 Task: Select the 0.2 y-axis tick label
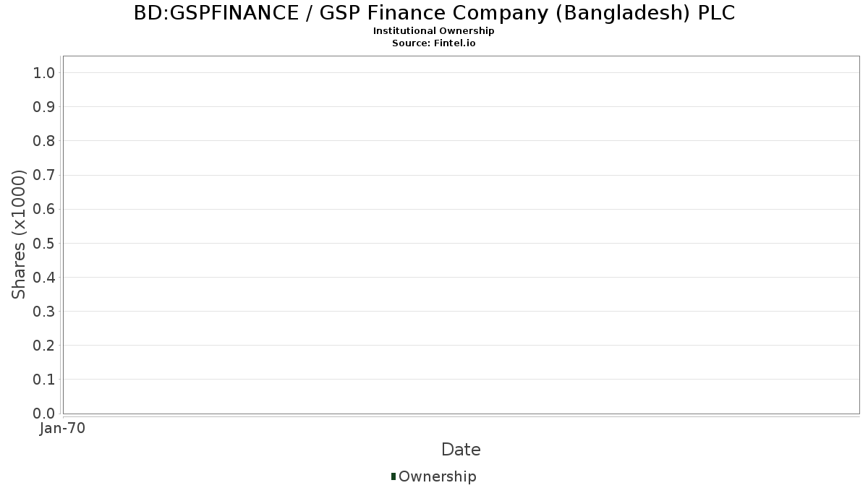coord(44,346)
